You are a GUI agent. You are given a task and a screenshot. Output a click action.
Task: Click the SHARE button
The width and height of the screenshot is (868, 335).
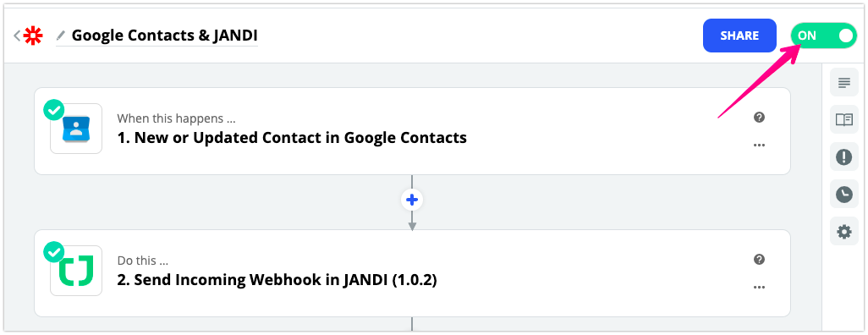tap(739, 36)
